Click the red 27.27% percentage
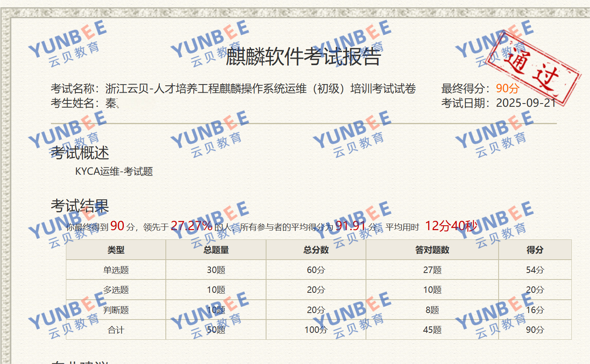The width and height of the screenshot is (590, 364). (x=191, y=226)
